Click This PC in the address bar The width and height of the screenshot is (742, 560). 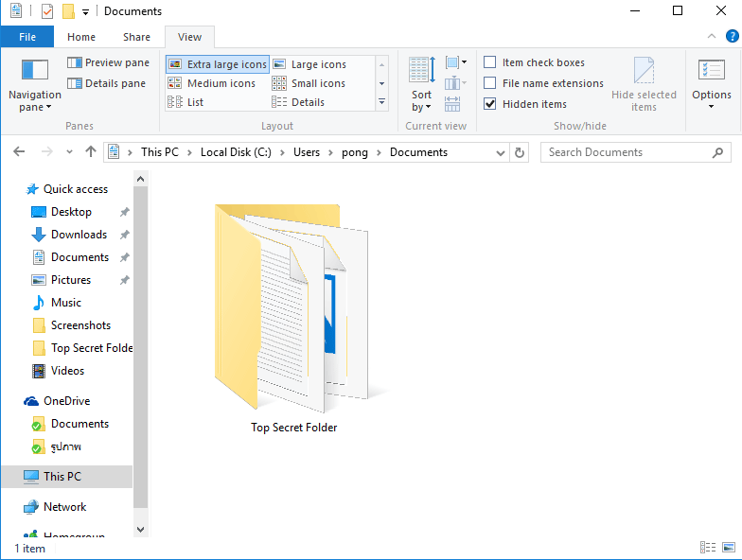160,152
